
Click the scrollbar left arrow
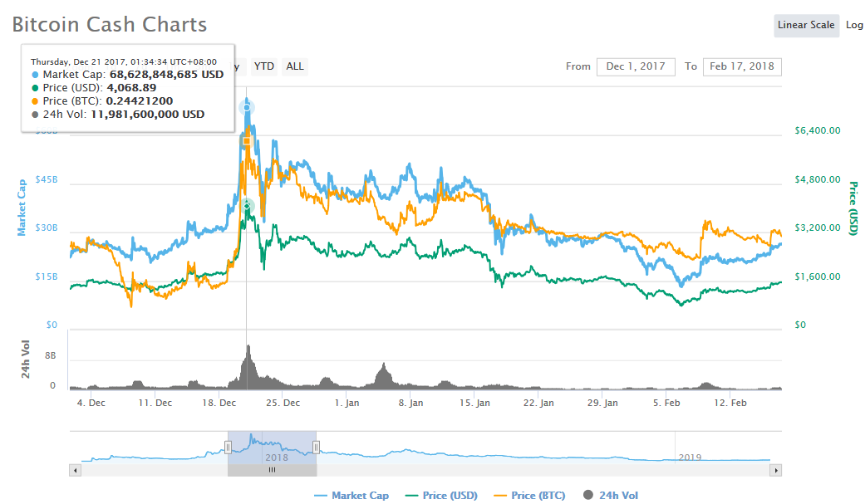[x=75, y=470]
